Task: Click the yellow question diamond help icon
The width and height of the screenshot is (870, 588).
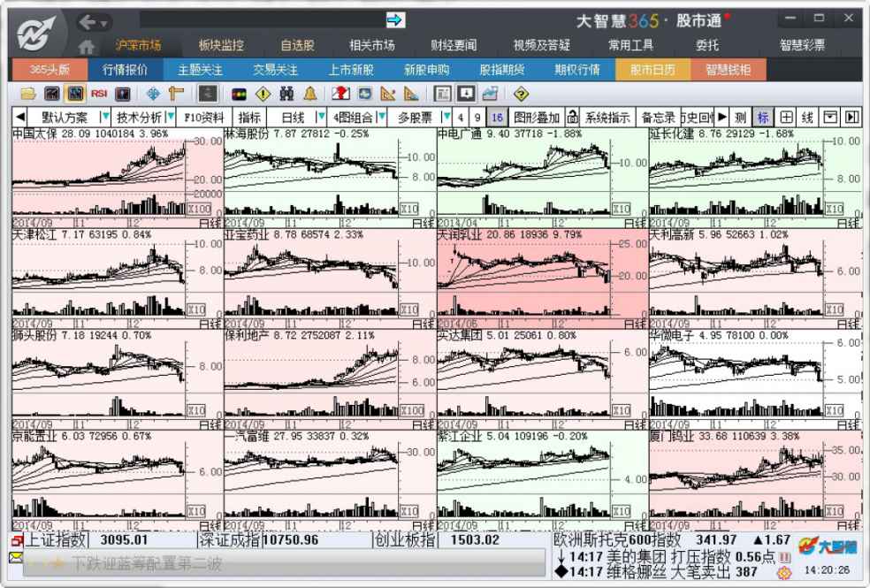Action: point(521,95)
